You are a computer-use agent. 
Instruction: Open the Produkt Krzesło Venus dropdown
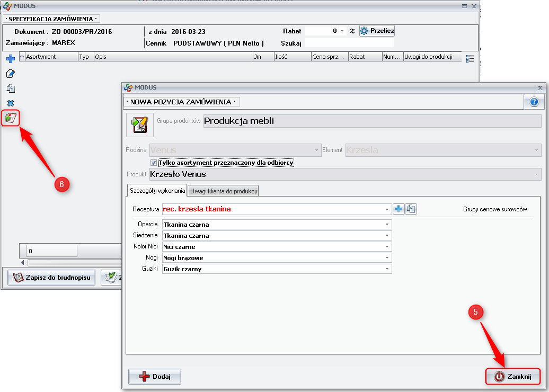pos(536,174)
